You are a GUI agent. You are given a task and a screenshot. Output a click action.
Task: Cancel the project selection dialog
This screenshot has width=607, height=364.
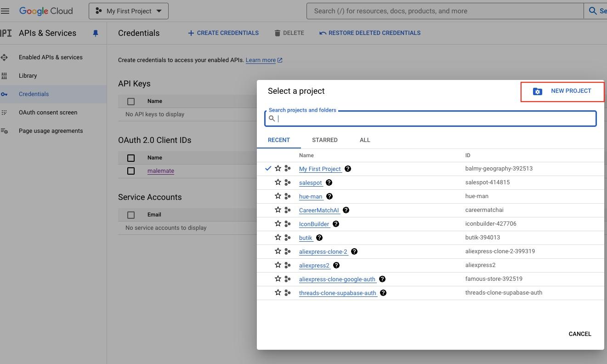coord(580,334)
